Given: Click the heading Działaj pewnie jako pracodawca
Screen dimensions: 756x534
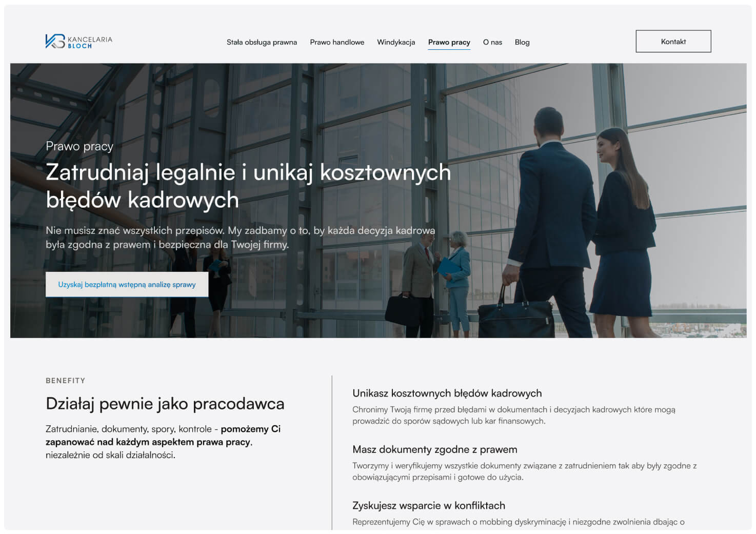Looking at the screenshot, I should coord(165,404).
